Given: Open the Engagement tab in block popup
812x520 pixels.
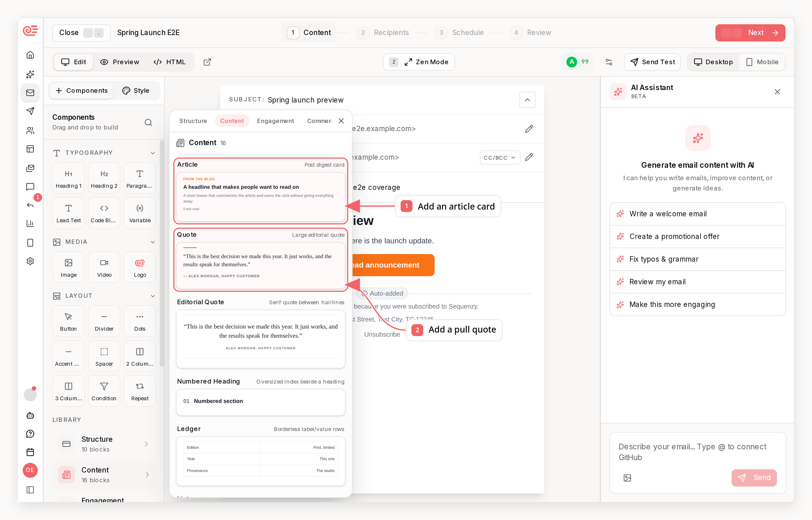Looking at the screenshot, I should (x=275, y=121).
